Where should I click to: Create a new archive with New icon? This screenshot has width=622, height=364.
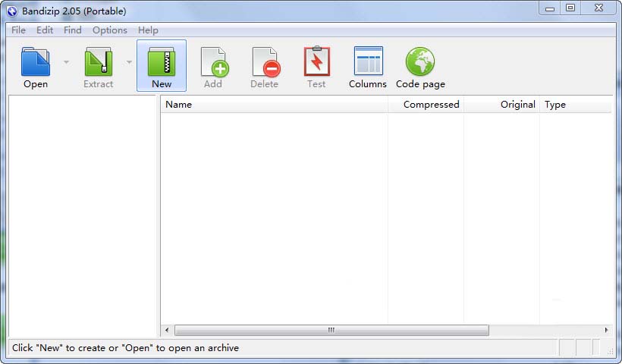162,62
